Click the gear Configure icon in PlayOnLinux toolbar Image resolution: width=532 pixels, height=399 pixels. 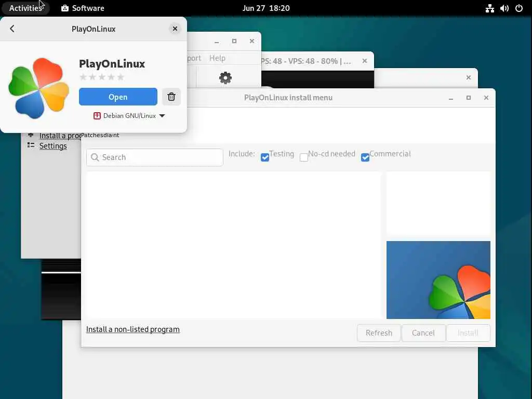tap(225, 78)
